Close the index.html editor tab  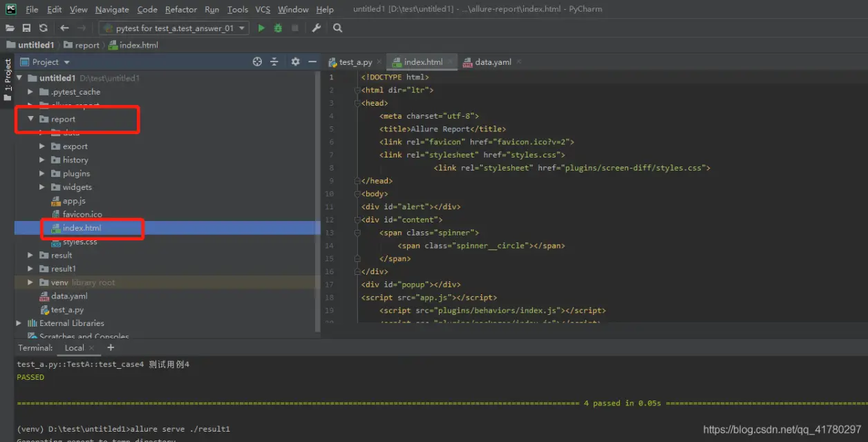tap(450, 62)
